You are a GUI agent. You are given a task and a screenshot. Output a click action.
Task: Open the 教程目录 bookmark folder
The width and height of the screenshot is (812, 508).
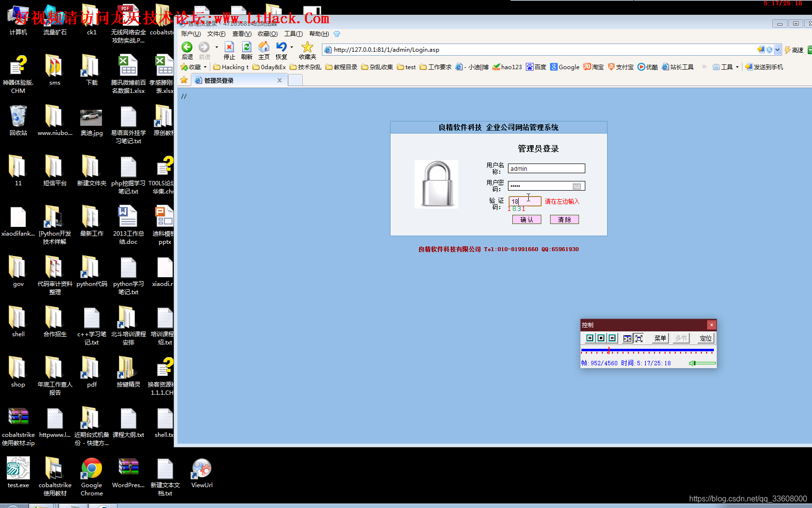(x=341, y=67)
